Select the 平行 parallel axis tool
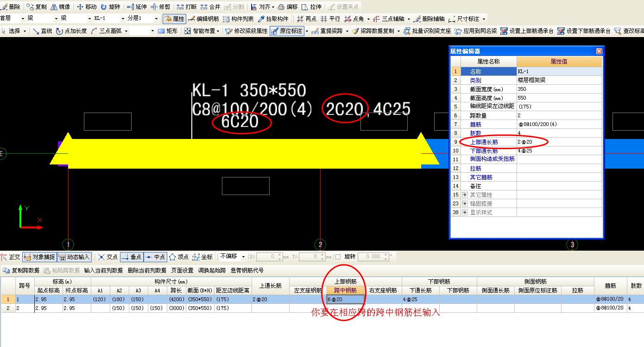This screenshot has height=347, width=644. [330, 19]
